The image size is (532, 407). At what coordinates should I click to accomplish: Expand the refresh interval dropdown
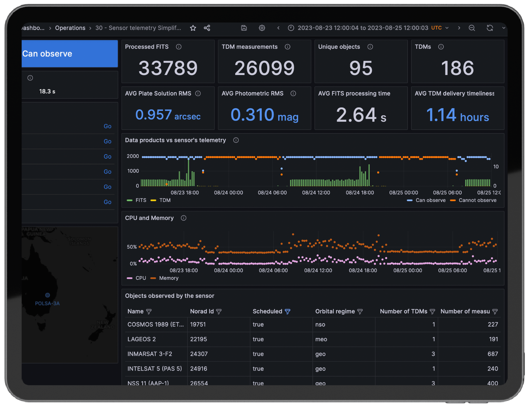pyautogui.click(x=504, y=28)
